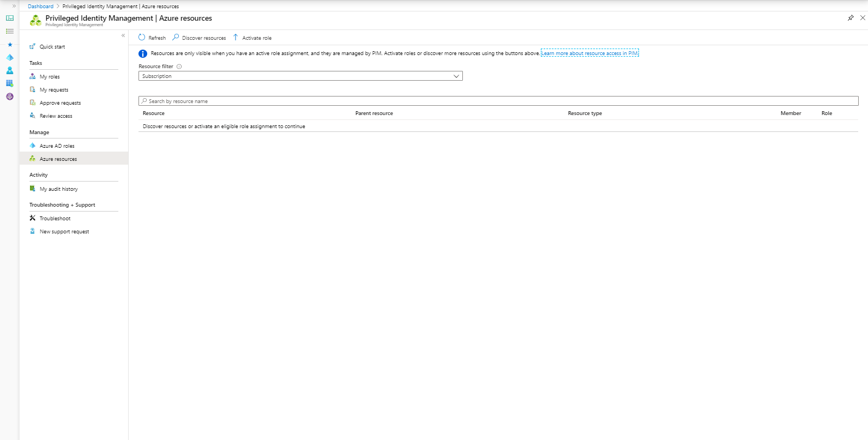Open My audit history

[x=58, y=189]
